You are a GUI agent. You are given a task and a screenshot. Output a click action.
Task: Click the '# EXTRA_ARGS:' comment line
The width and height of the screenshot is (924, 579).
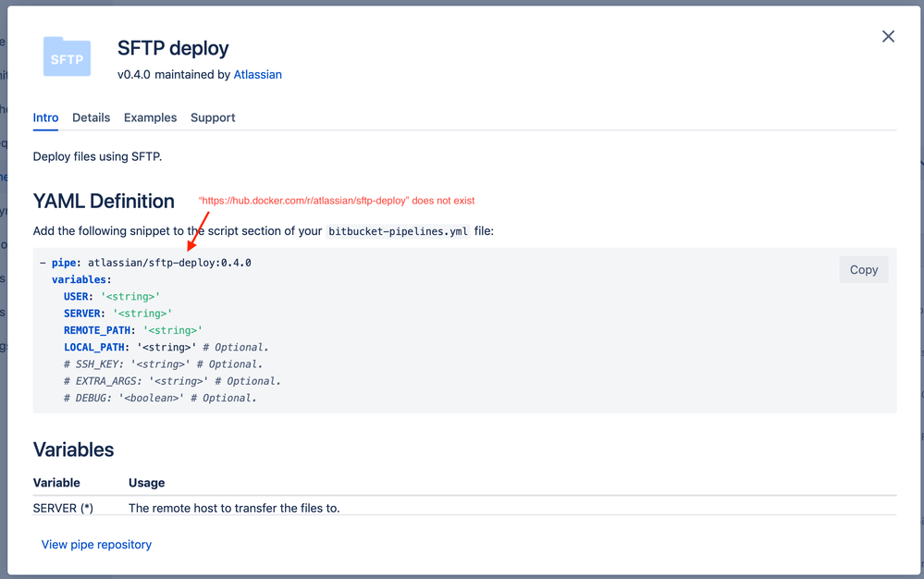172,382
